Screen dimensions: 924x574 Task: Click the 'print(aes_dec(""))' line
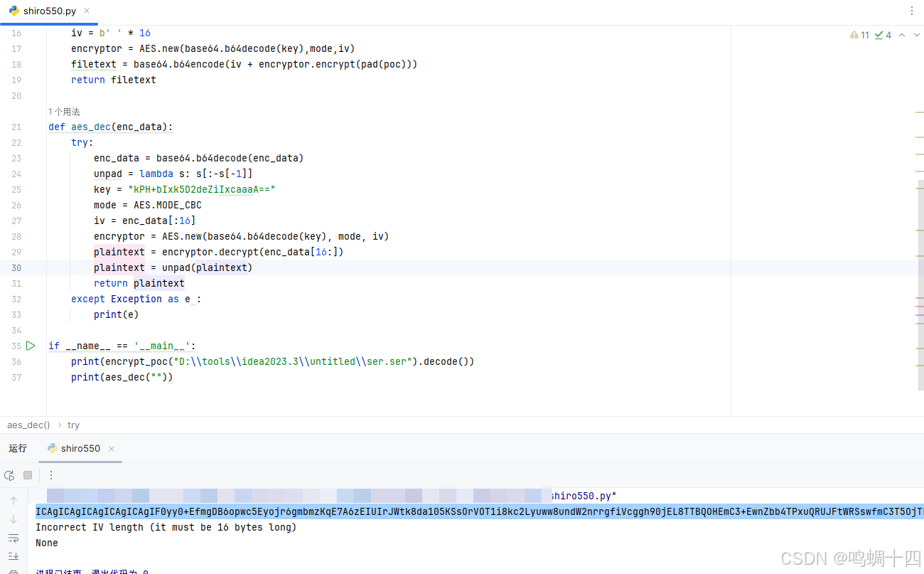122,377
